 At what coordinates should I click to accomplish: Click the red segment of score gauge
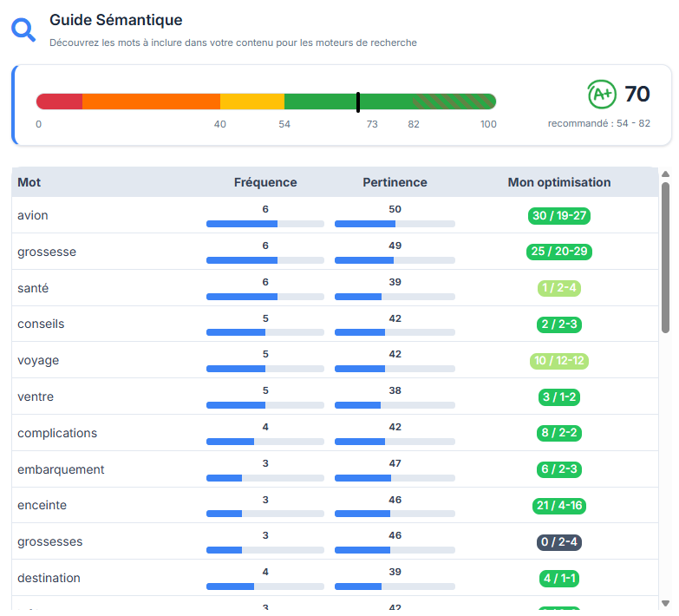click(x=59, y=102)
